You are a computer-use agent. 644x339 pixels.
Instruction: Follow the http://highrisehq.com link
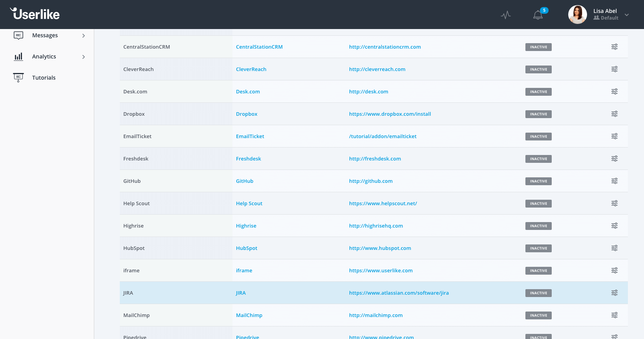click(x=376, y=226)
